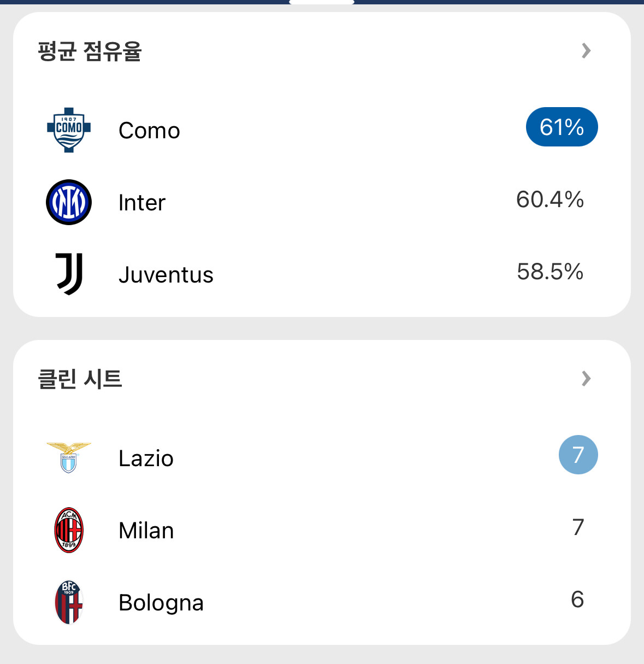Viewport: 644px width, 664px height.
Task: Tap the Lazio eagle crest
Action: [x=69, y=457]
